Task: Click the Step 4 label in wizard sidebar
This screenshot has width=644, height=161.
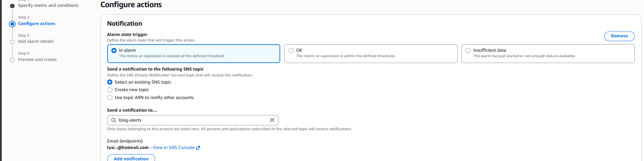Action: (x=24, y=53)
